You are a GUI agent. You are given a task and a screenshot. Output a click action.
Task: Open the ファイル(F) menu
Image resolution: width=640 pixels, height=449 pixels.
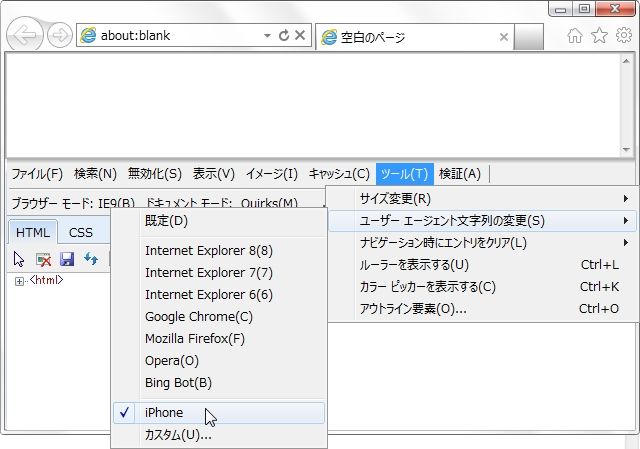click(37, 174)
